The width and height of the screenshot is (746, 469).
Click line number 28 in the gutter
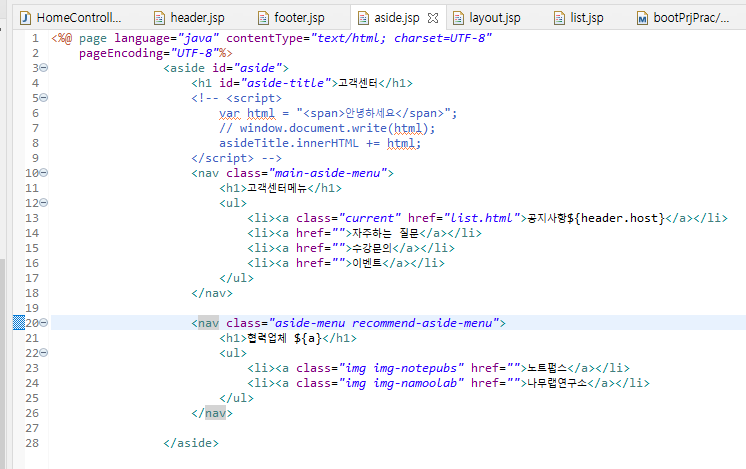click(x=32, y=443)
